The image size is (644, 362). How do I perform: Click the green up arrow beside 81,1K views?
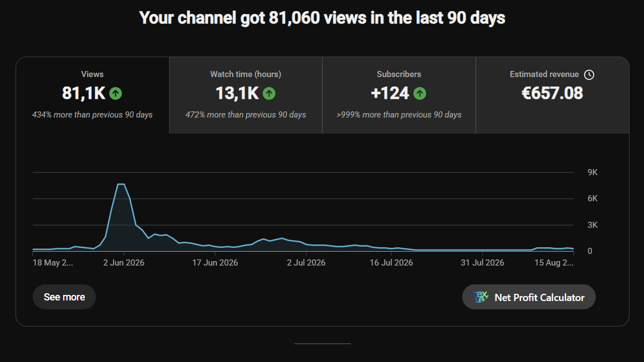click(116, 93)
